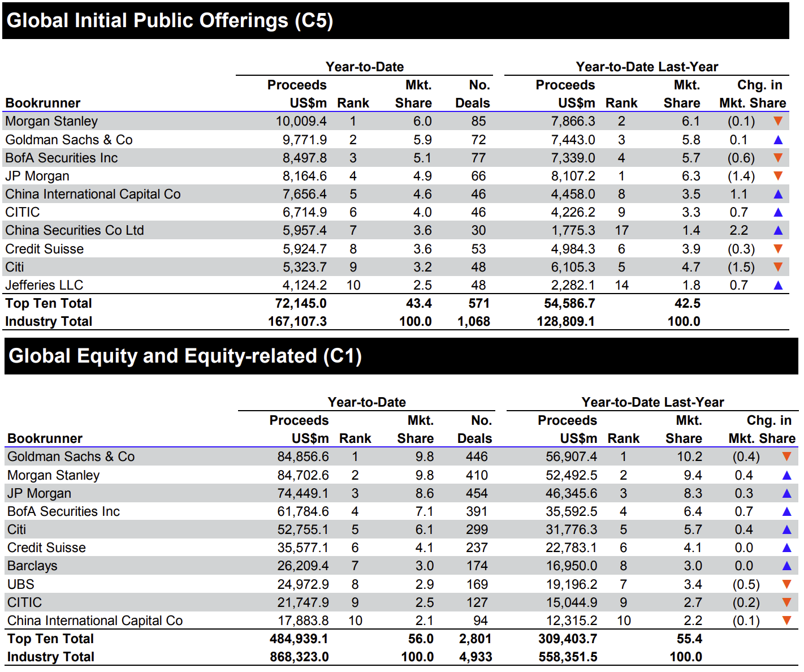804x672 pixels.
Task: Click the Jefferies LLC bookrunner name
Action: click(x=44, y=285)
